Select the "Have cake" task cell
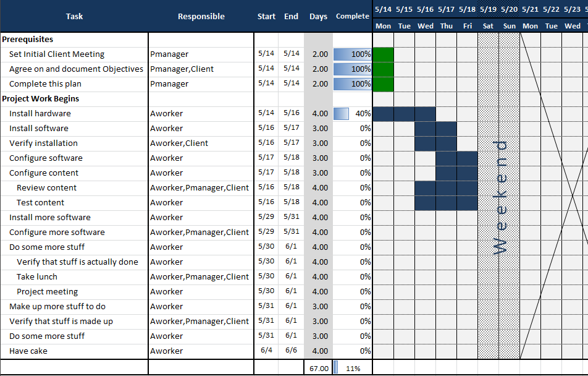Viewport: 588px width, 376px height. pos(28,351)
